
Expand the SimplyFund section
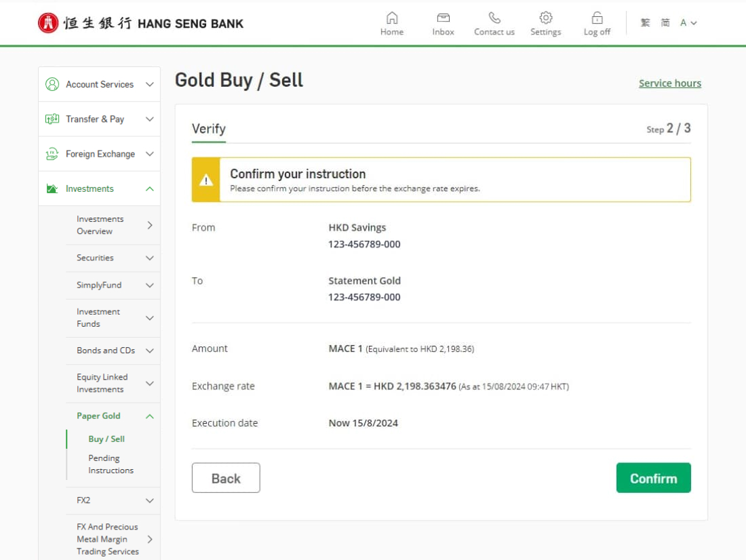click(x=149, y=285)
